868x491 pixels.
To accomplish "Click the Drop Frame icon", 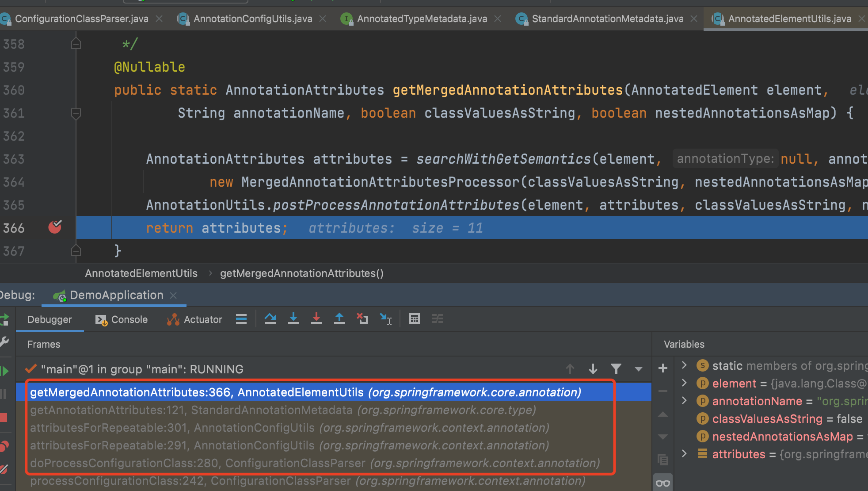I will pos(362,319).
